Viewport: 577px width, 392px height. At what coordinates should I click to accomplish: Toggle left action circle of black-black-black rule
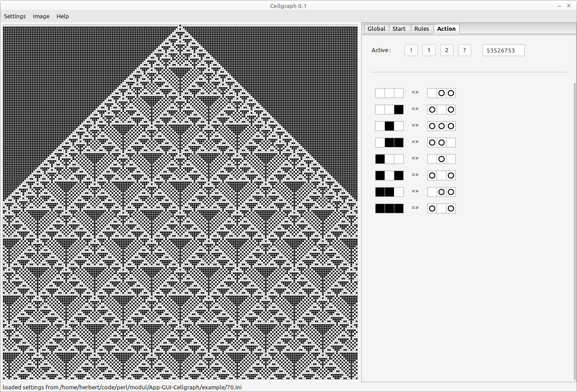432,208
